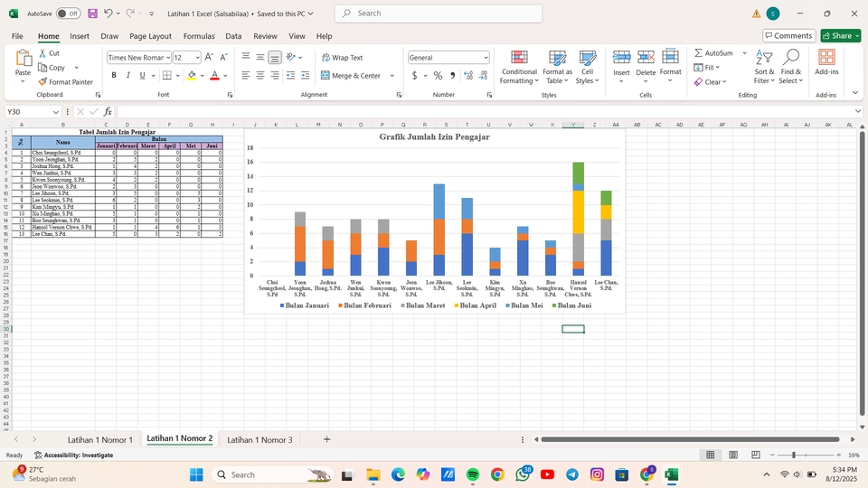Open the Add-ins icon
The width and height of the screenshot is (868, 488).
tap(826, 58)
